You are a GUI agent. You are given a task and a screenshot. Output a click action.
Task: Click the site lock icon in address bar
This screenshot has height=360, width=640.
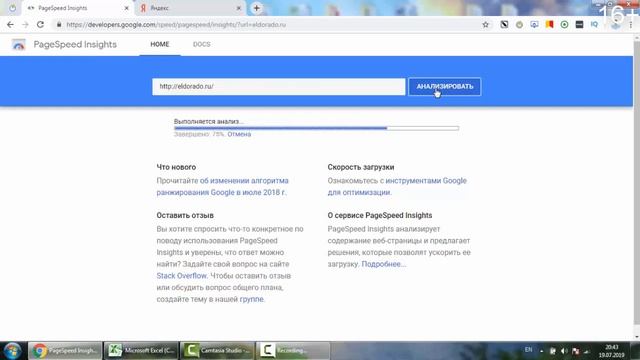coord(59,24)
